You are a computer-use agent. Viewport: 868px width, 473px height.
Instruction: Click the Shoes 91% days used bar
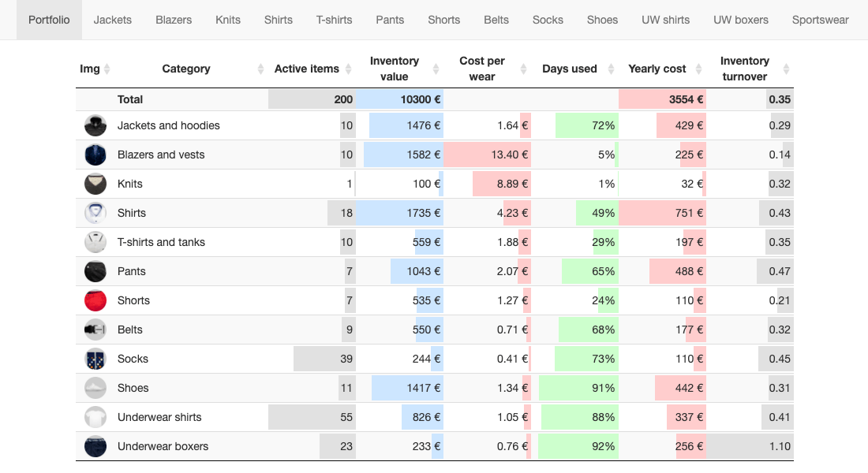578,388
